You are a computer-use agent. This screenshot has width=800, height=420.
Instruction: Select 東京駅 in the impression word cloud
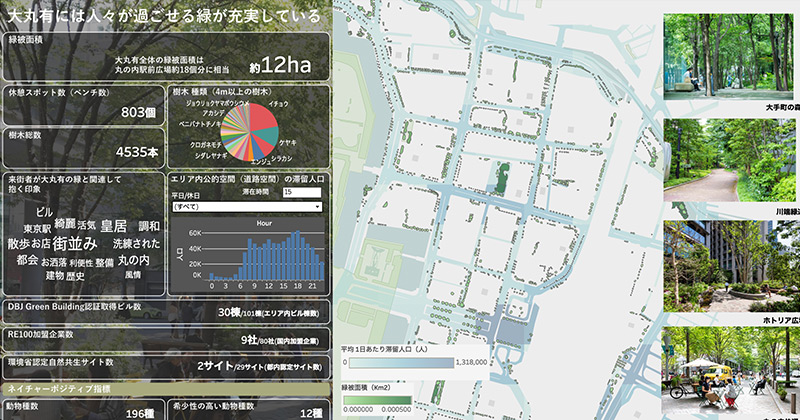pos(38,228)
